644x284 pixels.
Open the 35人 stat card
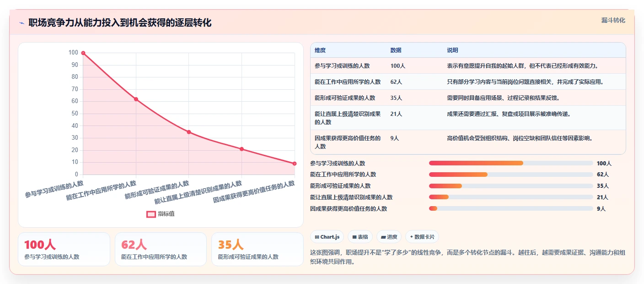(258, 249)
